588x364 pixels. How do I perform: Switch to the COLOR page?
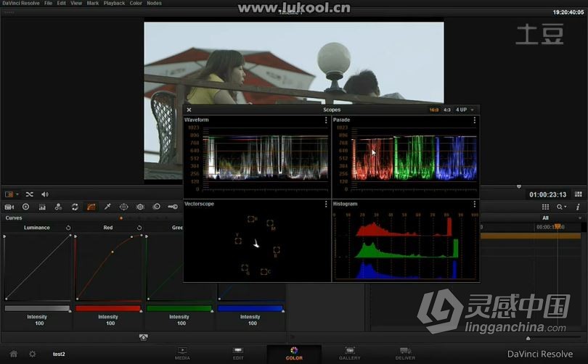point(294,354)
